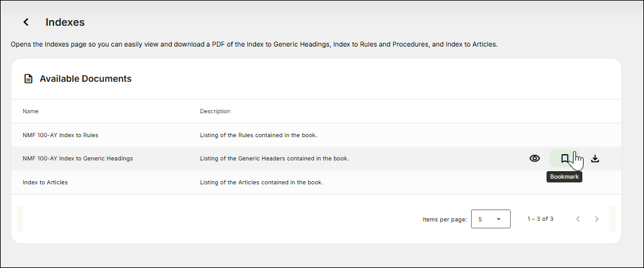Click the Indexes page title
The height and width of the screenshot is (268, 644).
click(65, 22)
